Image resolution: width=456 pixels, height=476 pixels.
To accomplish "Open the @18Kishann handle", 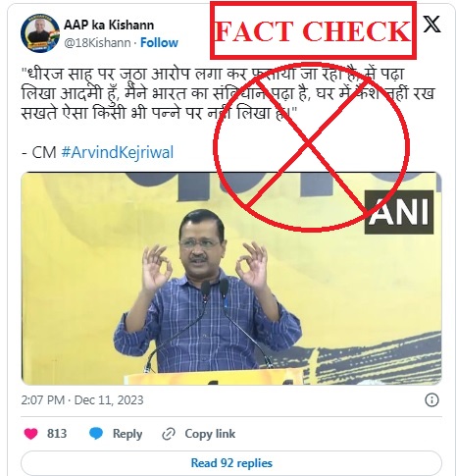I will click(97, 43).
